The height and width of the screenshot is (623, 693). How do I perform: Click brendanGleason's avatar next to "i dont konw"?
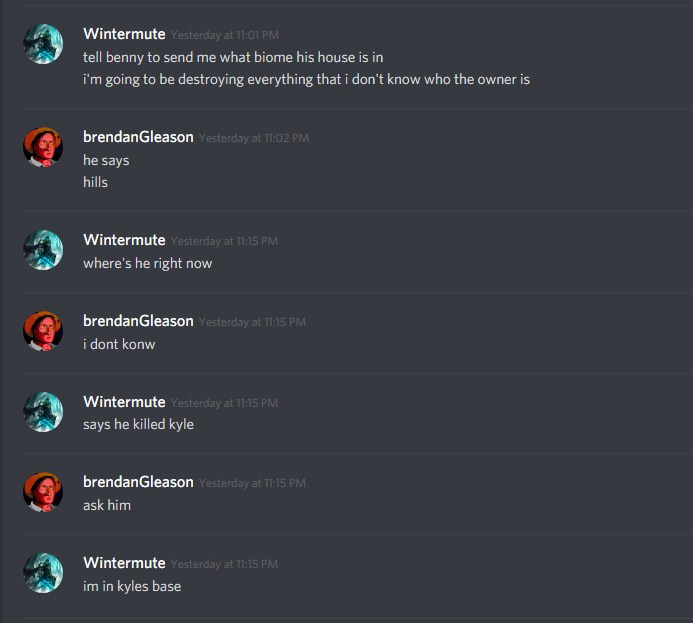click(43, 331)
